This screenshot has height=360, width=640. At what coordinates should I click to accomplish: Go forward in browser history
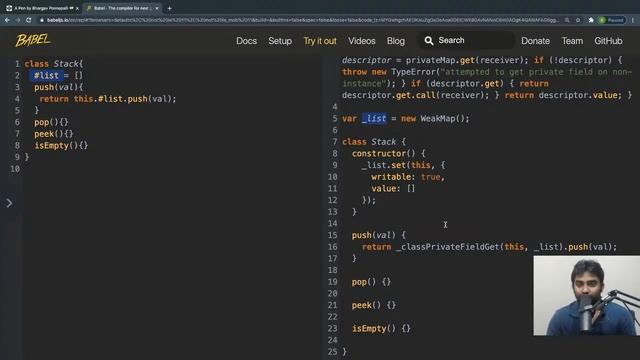click(x=18, y=20)
